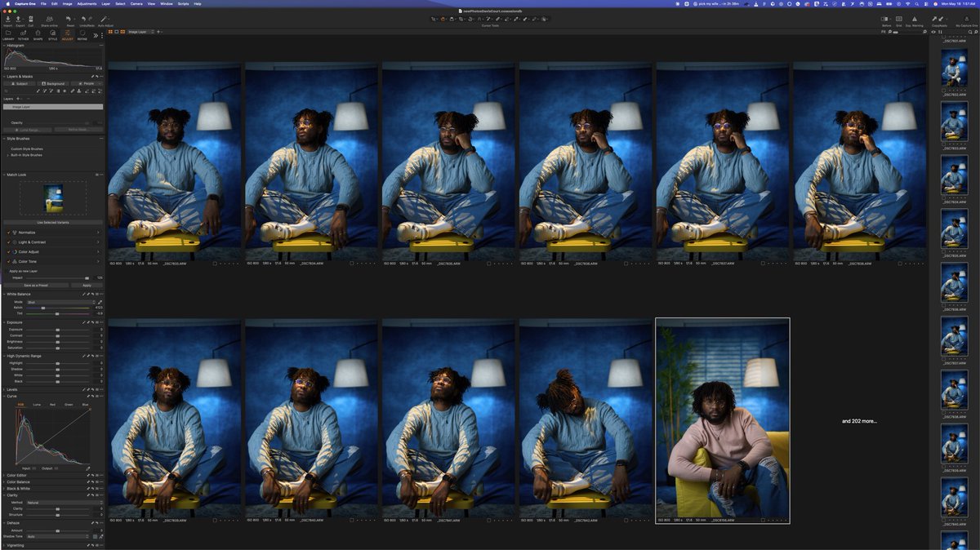Click the Match Look reference thumbnail
Viewport: 980px width, 550px height.
coord(52,198)
